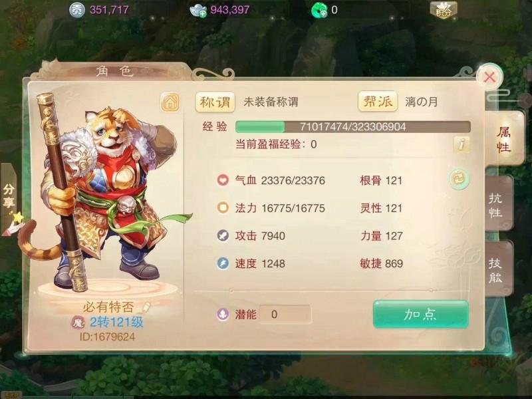Tap the purple 潜能 potential icon
The height and width of the screenshot is (399, 532).
(x=223, y=315)
